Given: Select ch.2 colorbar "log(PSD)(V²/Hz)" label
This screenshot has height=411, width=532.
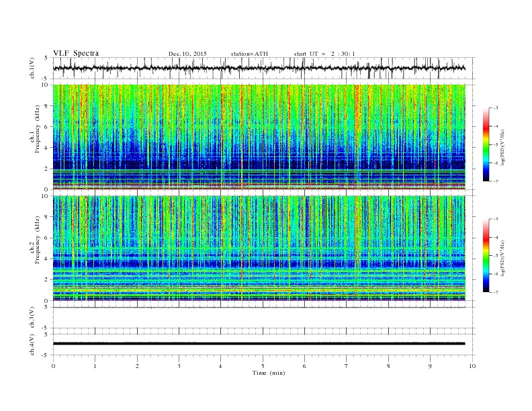Looking at the screenshot, I should (504, 259).
